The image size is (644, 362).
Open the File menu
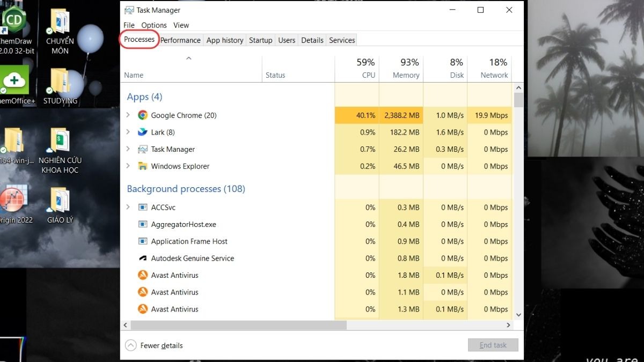tap(129, 25)
